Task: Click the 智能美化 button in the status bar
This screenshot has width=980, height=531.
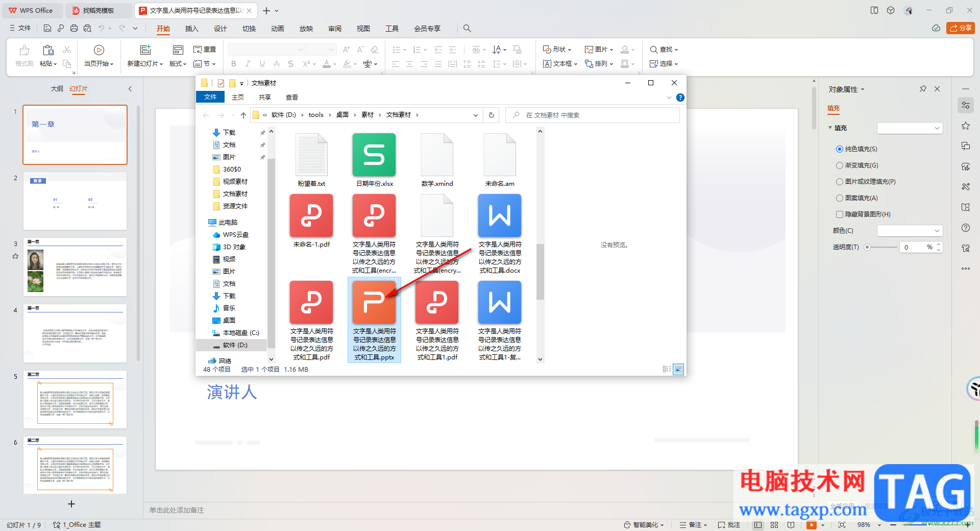Action: 643,525
